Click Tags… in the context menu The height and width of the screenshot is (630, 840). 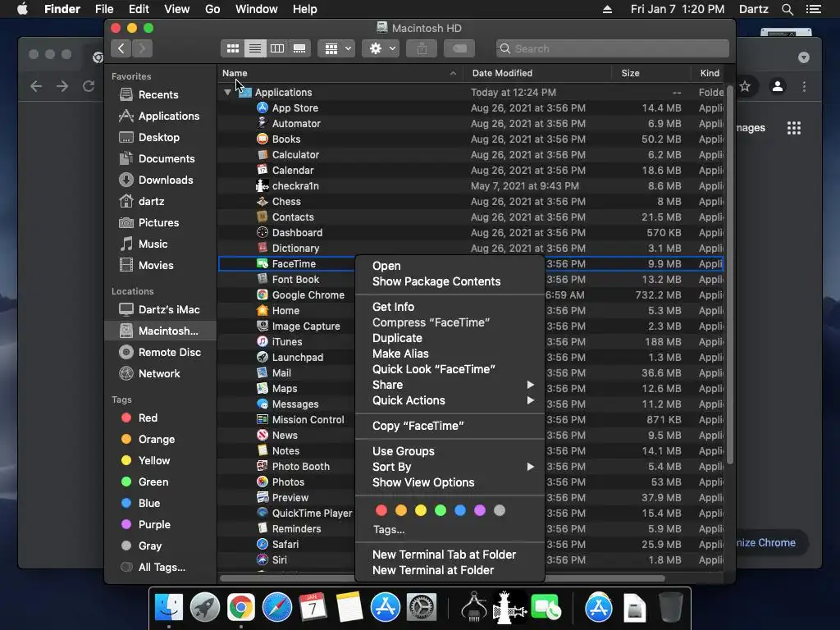click(389, 530)
